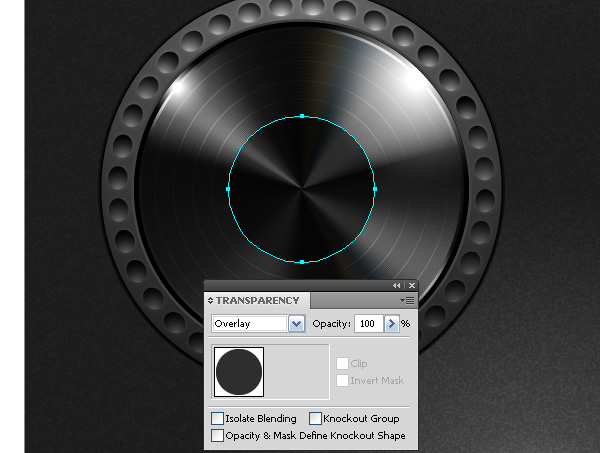
Task: Click the right anchor point of selected circle
Action: click(x=375, y=189)
